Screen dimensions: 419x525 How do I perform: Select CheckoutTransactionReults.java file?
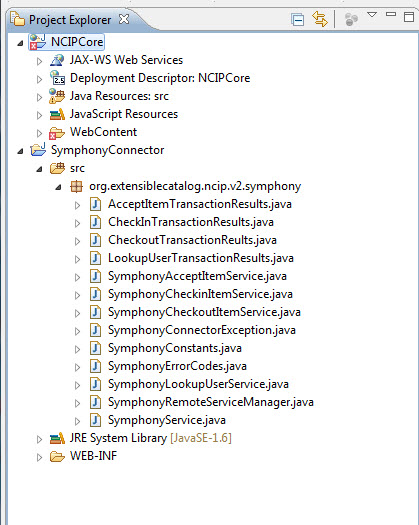(192, 240)
